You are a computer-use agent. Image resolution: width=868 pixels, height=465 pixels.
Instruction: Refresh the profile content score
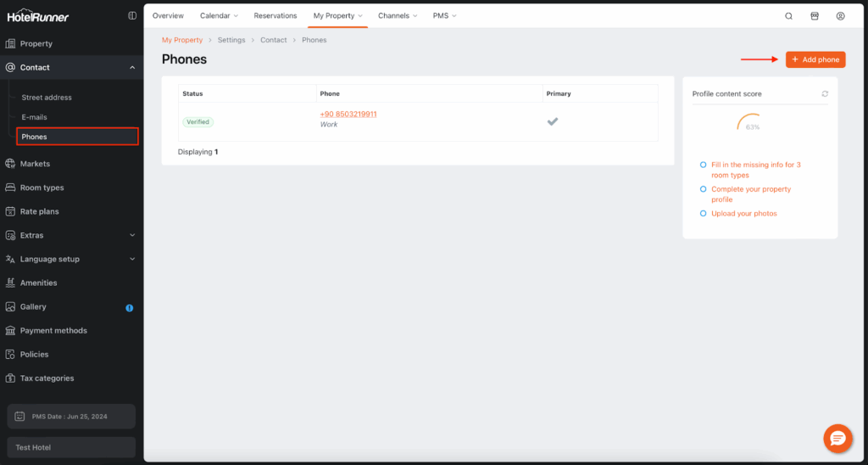(825, 94)
